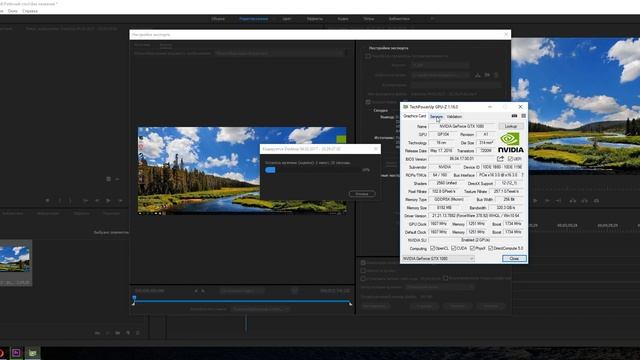Click the source monitor play button

[108, 200]
